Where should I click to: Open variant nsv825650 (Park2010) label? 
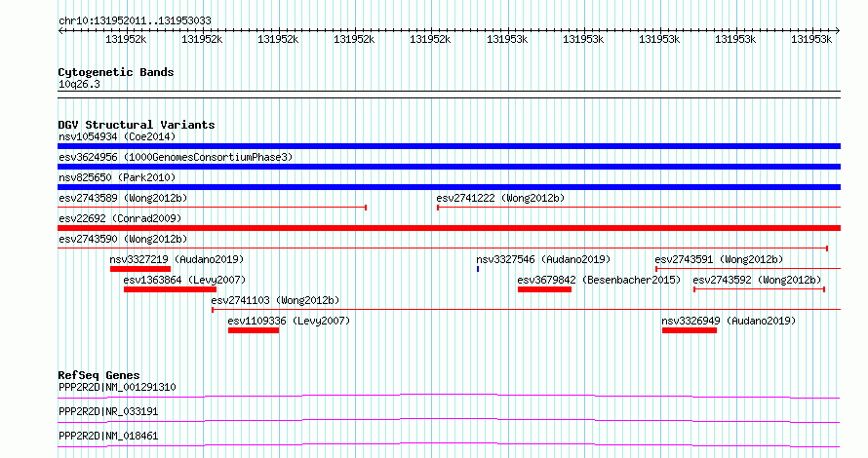[x=117, y=177]
